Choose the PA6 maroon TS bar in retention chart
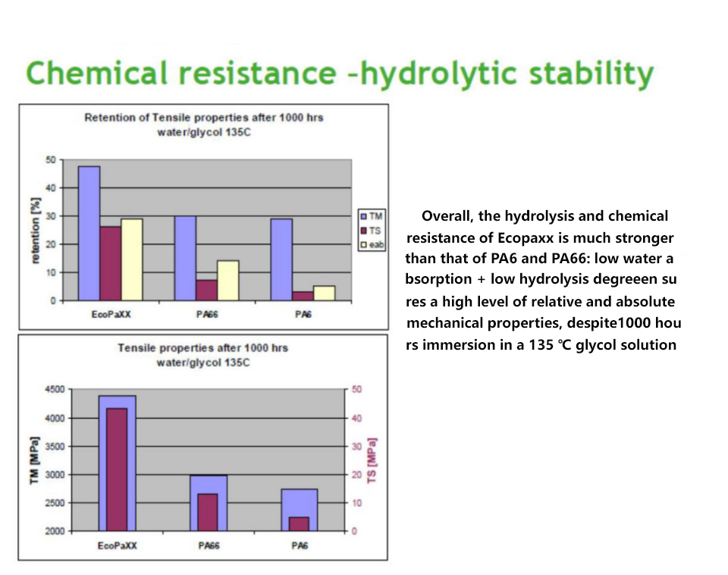Screen dimensions: 728x575 (303, 297)
